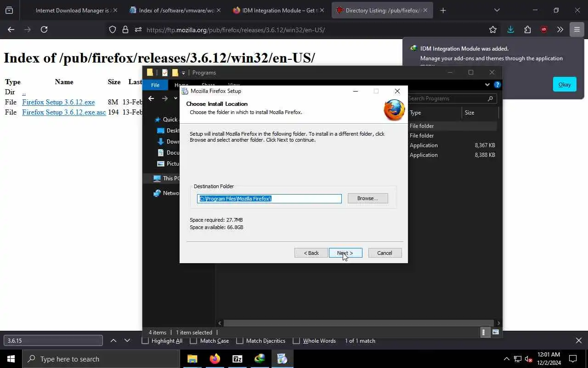Show hidden system tray icons
The image size is (588, 368).
tap(507, 359)
